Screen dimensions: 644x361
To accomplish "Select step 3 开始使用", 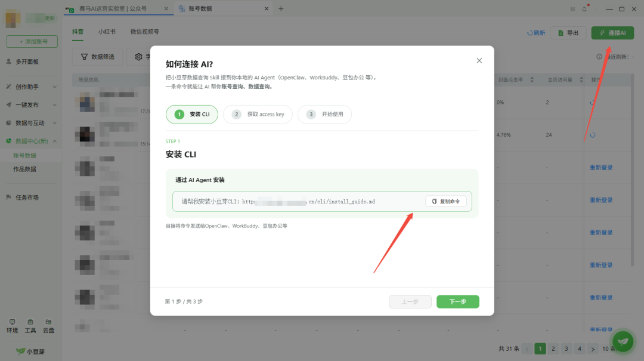I will point(324,115).
